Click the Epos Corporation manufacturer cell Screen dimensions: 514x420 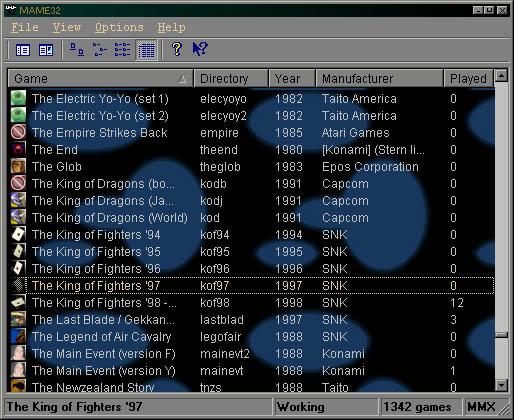point(370,167)
